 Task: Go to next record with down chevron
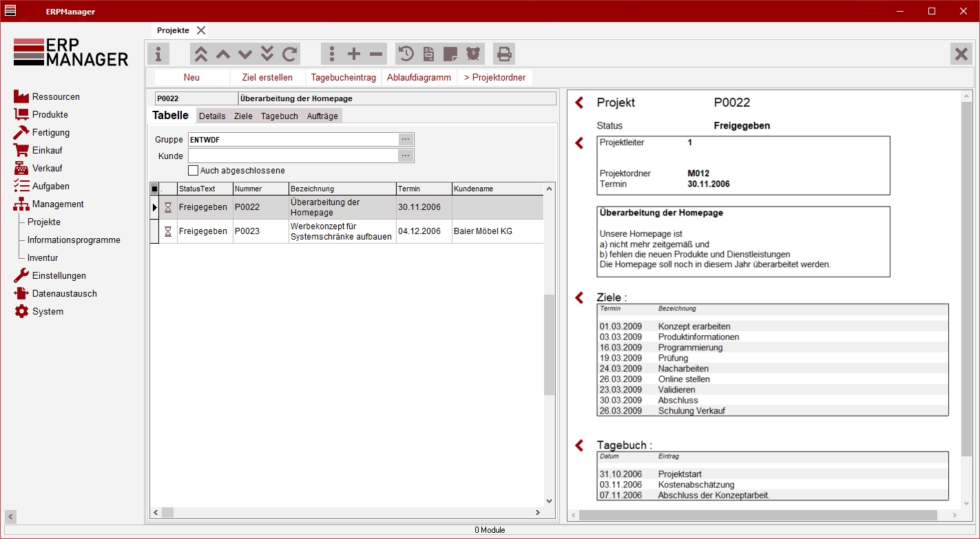245,54
